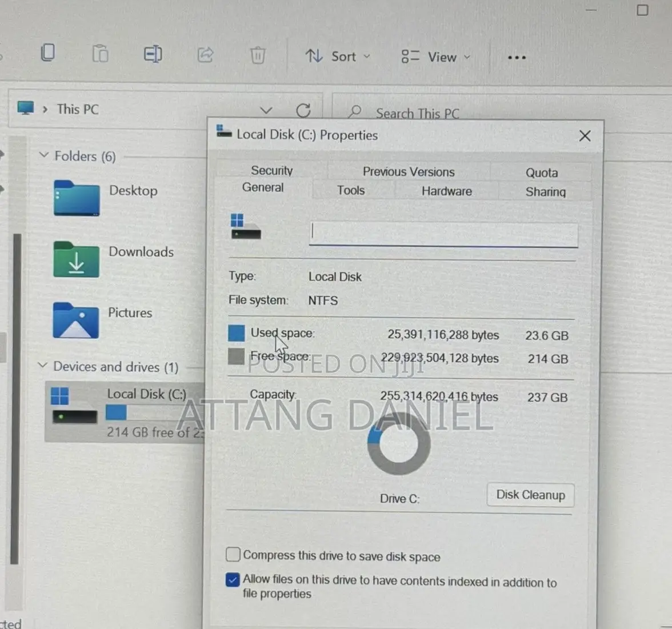Collapse the Folders (6) group
672x629 pixels.
(x=43, y=155)
